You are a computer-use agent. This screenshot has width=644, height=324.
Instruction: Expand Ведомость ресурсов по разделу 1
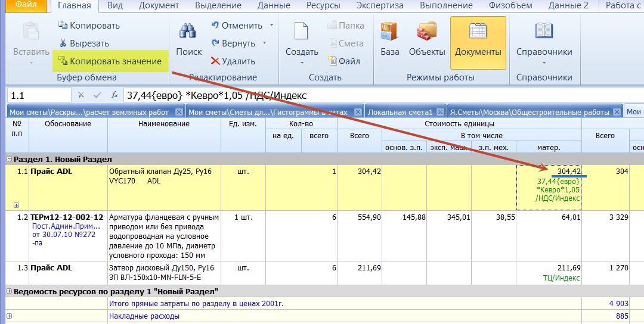coord(10,291)
